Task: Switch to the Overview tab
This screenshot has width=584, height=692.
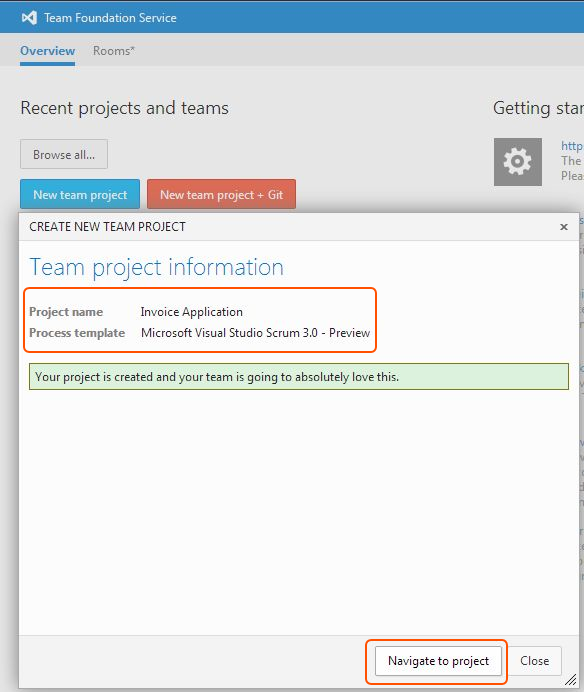Action: pos(47,51)
